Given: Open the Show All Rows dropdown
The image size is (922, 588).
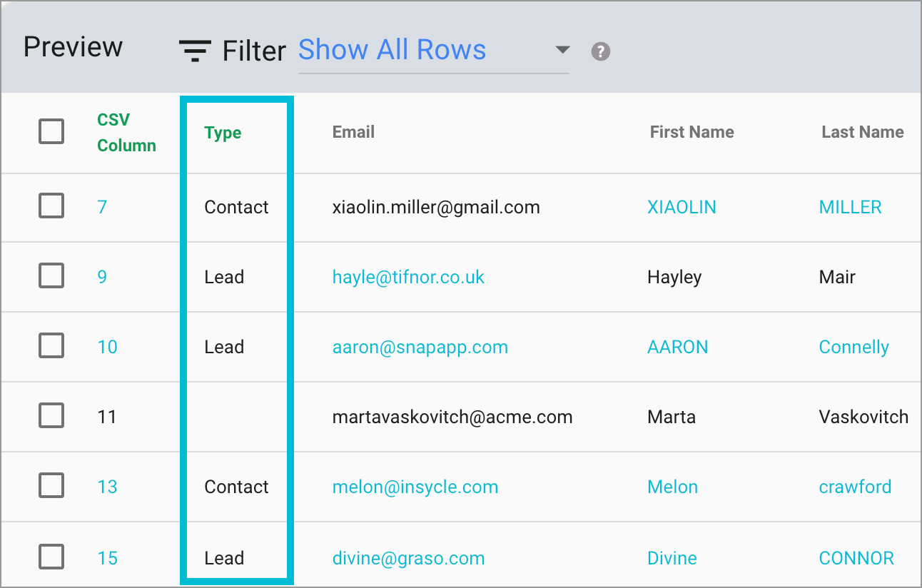Looking at the screenshot, I should click(x=392, y=50).
